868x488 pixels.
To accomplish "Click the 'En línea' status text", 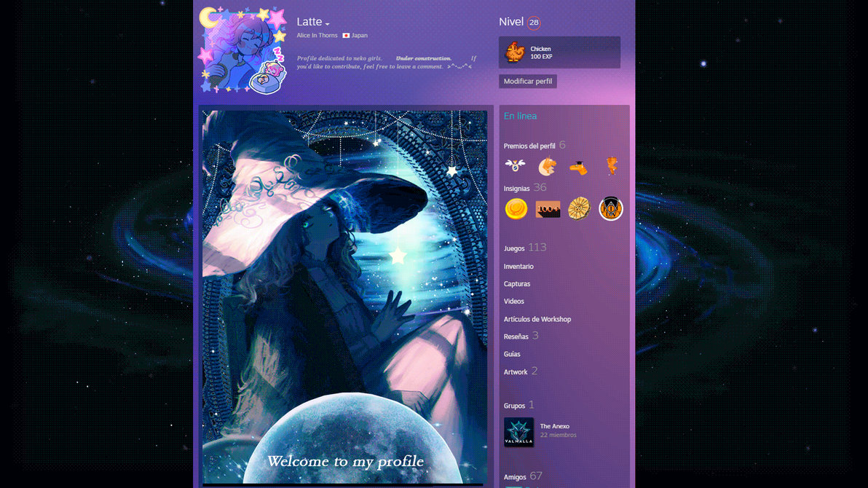I will pos(521,116).
